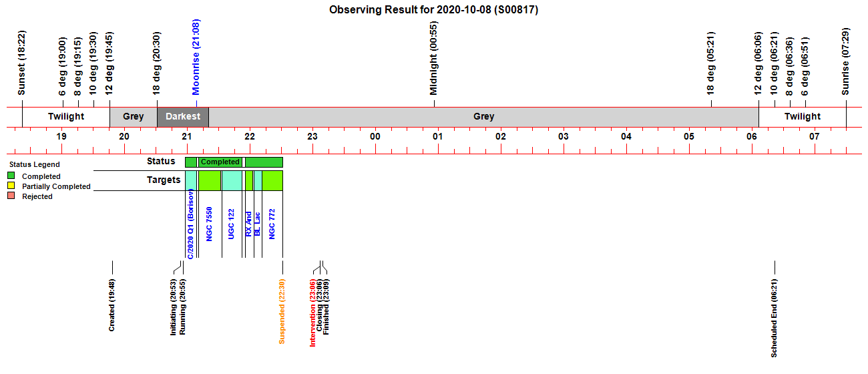The width and height of the screenshot is (868, 374).
Task: Click the evening Twilight band
Action: tap(66, 117)
